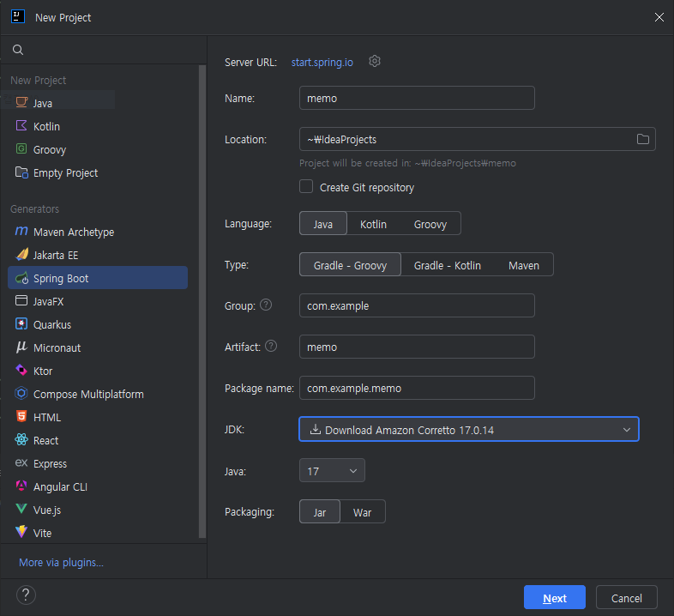Select Jakarta EE generator
This screenshot has width=674, height=616.
point(98,255)
